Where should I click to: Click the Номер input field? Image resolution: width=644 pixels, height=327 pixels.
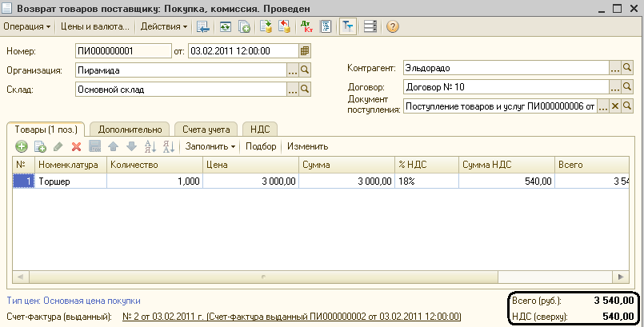pos(122,51)
